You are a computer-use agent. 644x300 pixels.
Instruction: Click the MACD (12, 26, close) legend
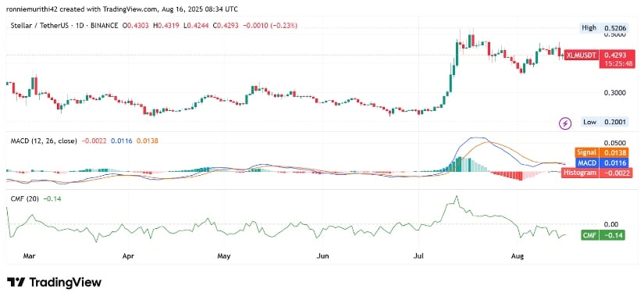click(43, 141)
